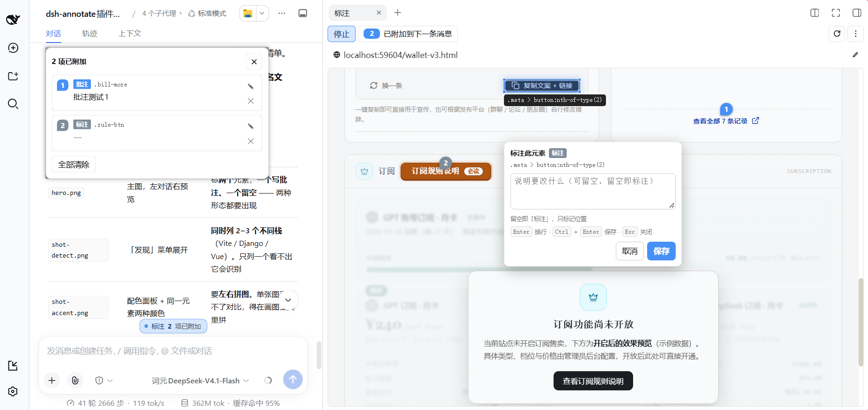Open settings gear in the left sidebar
The height and width of the screenshot is (410, 868).
click(13, 391)
